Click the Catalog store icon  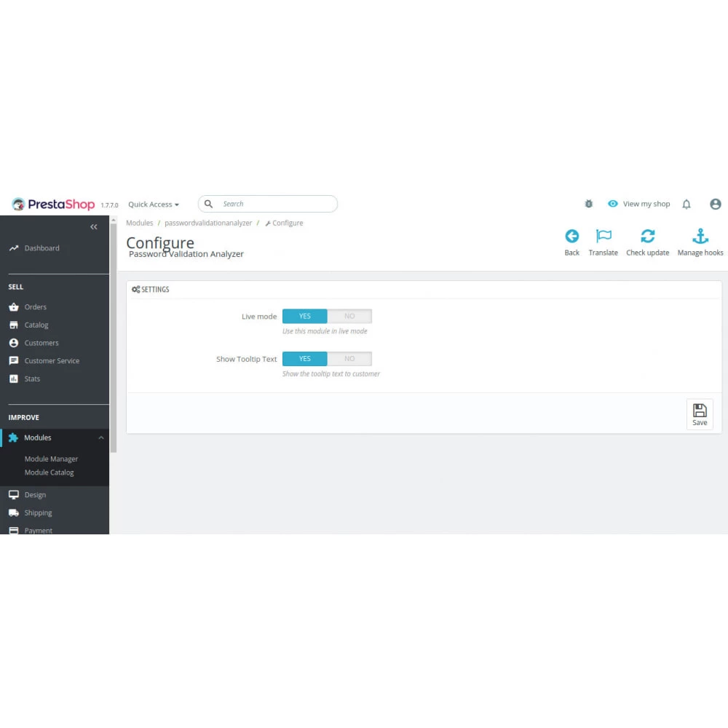click(x=14, y=325)
